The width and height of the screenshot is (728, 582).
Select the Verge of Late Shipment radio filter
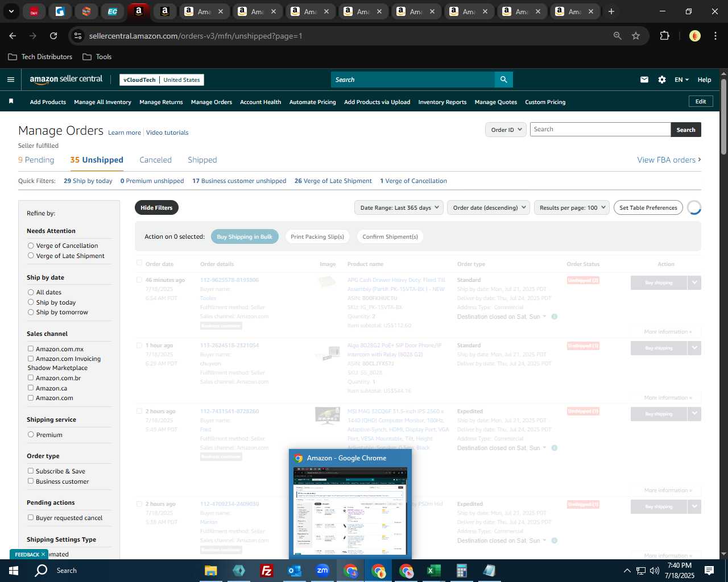(31, 256)
